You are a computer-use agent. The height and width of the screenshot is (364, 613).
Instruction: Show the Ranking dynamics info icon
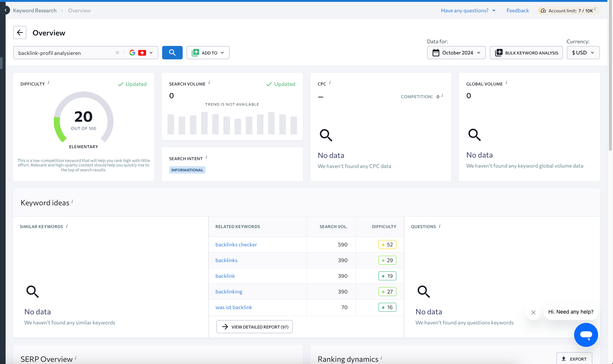[x=381, y=358]
